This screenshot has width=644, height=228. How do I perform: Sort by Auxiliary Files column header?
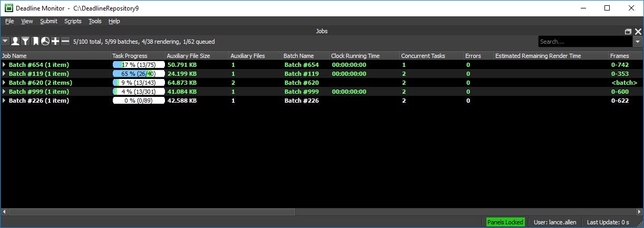[x=256, y=56]
